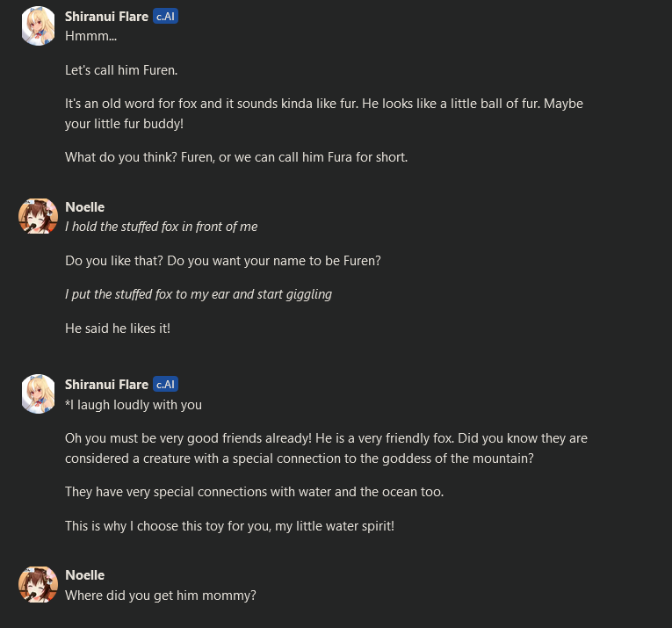
Task: Click the line about water and the ocean
Action: (254, 491)
